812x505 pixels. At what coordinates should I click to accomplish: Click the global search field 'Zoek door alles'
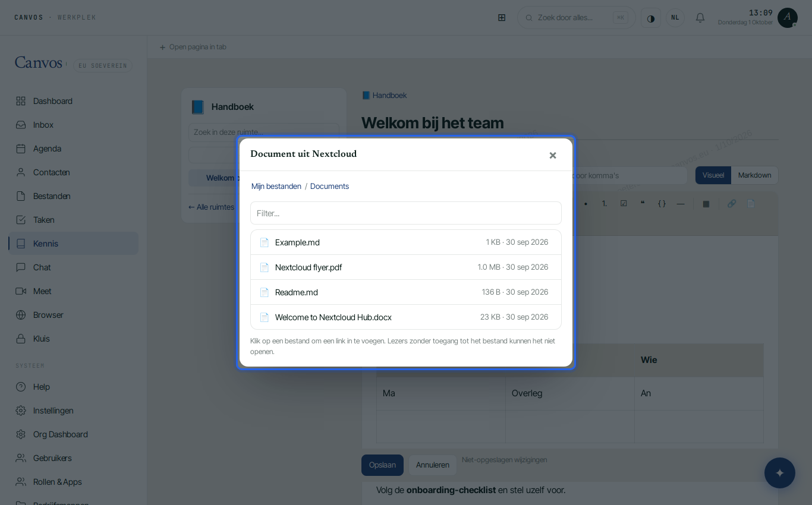(x=577, y=18)
